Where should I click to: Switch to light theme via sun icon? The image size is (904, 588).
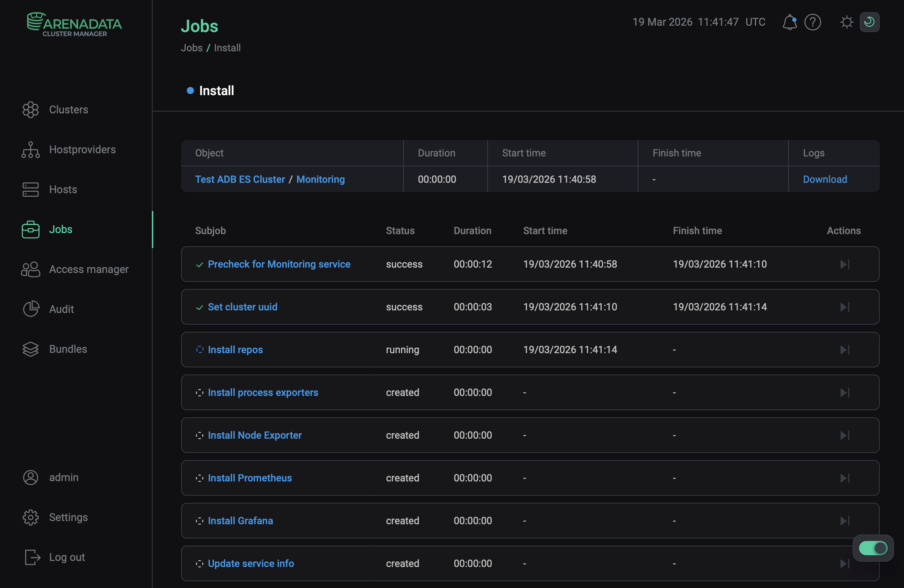[846, 22]
